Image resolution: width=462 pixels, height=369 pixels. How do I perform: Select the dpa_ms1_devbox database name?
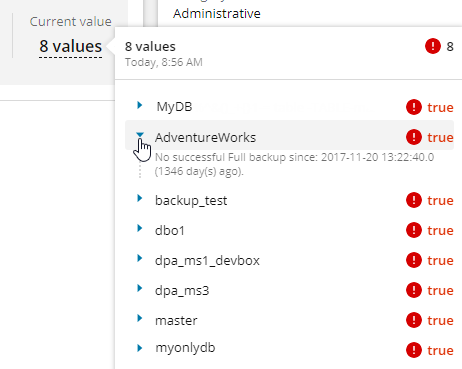[x=207, y=261]
